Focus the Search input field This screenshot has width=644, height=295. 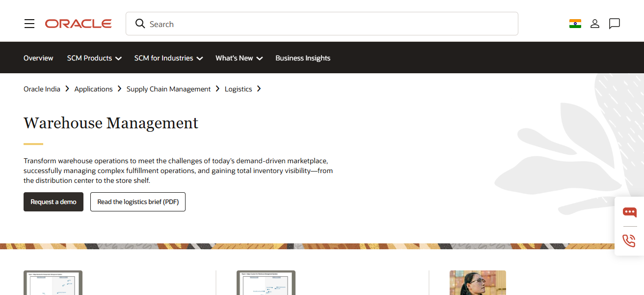click(322, 24)
